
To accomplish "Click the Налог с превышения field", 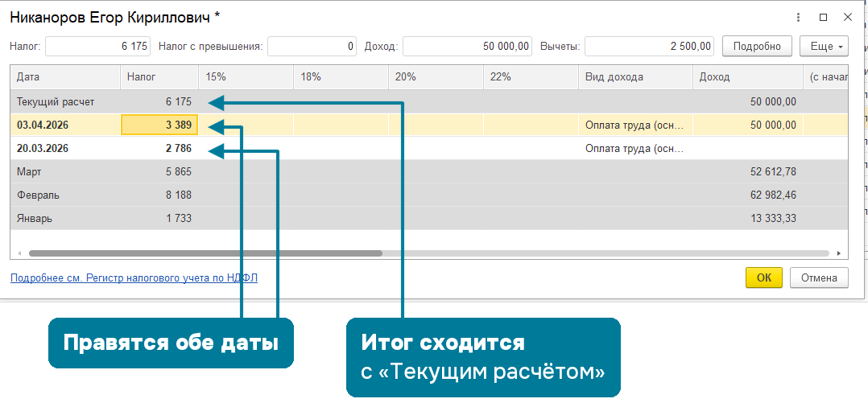I will click(x=312, y=47).
